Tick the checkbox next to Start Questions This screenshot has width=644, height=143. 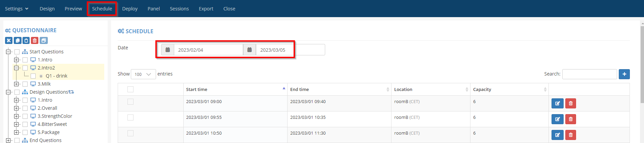click(x=17, y=52)
